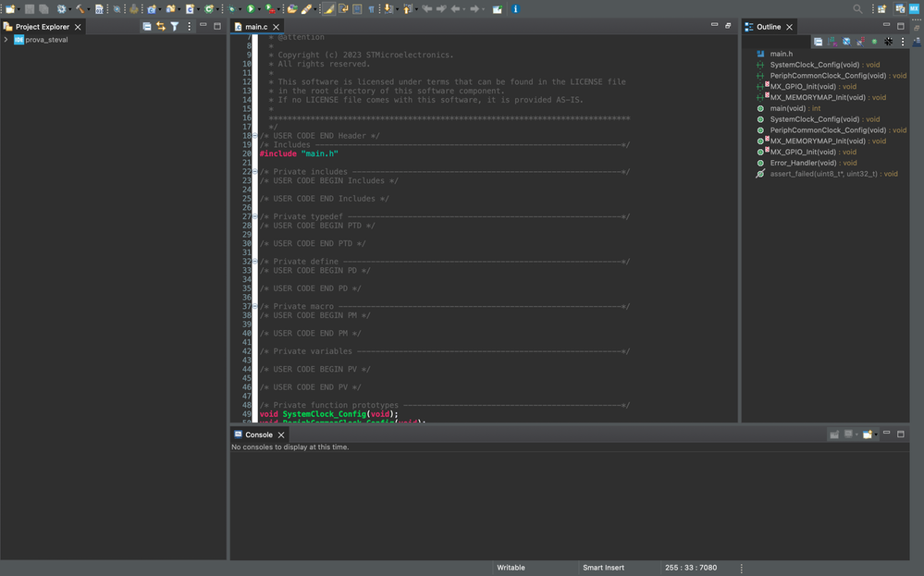
Task: Select the Console tab at the bottom
Action: (259, 435)
